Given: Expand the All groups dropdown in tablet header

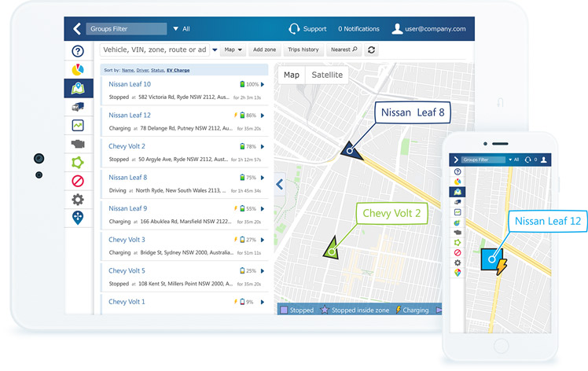Looking at the screenshot, I should [182, 29].
